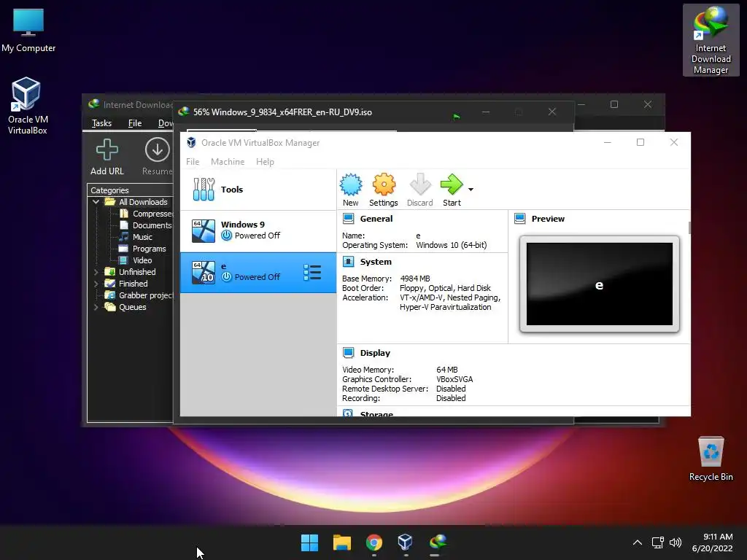Click the VirtualBox taskbar icon

pos(406,542)
